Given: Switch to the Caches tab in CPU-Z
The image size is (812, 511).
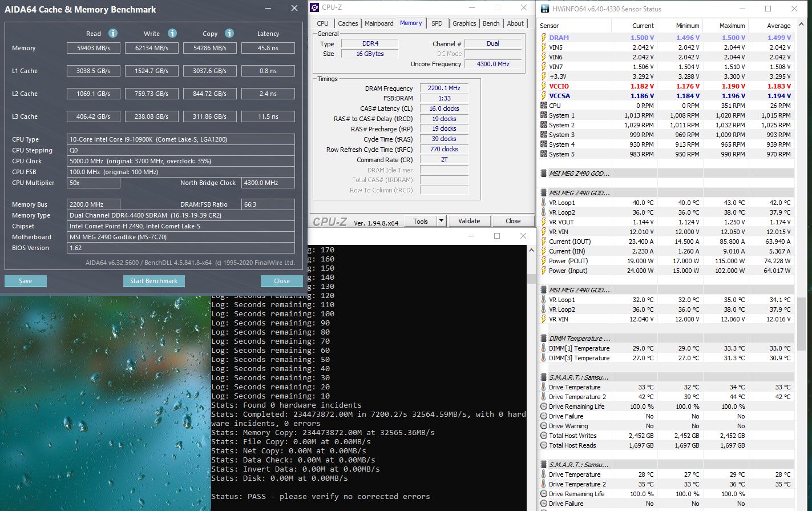Looking at the screenshot, I should (348, 23).
